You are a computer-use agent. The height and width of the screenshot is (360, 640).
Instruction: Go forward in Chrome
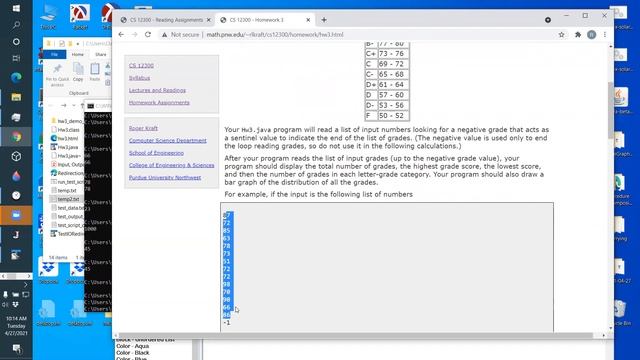[135, 35]
